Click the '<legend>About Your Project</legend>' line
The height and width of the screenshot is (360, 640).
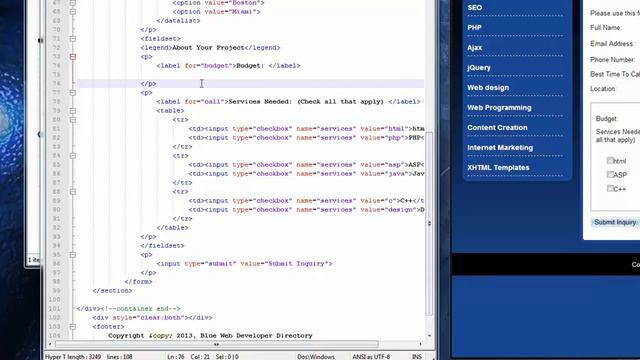[x=210, y=48]
